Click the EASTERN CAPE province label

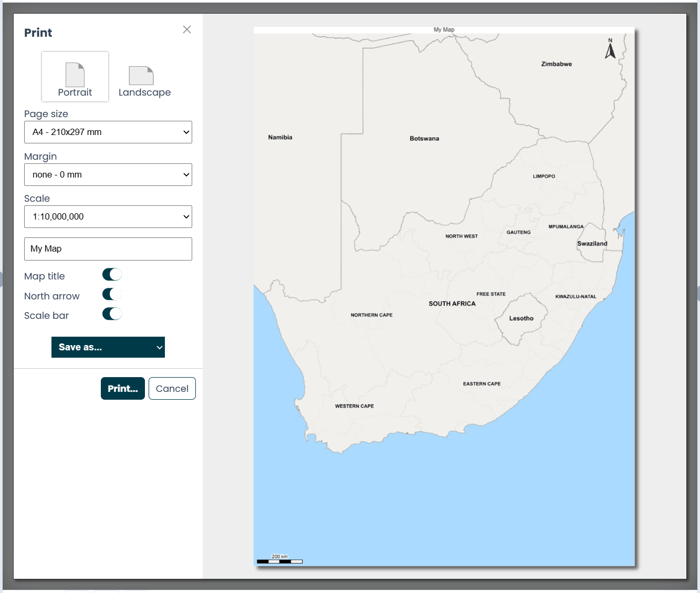tap(482, 384)
